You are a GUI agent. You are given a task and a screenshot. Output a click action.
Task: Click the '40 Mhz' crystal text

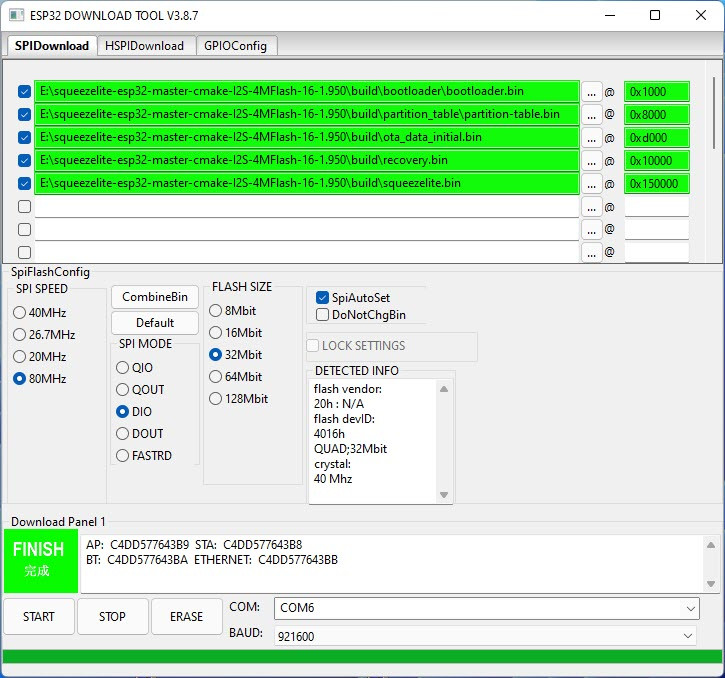[333, 479]
